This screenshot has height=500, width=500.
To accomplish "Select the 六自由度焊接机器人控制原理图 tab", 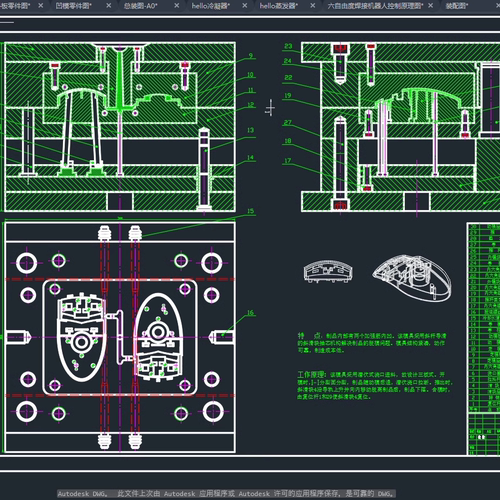I will point(375,6).
